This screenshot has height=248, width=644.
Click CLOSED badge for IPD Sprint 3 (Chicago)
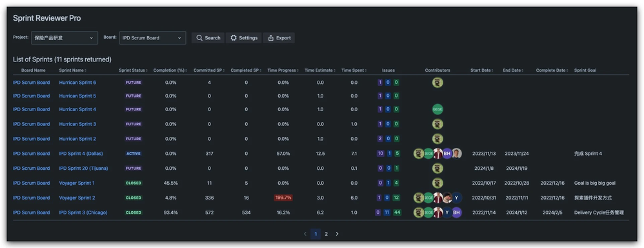[134, 212]
